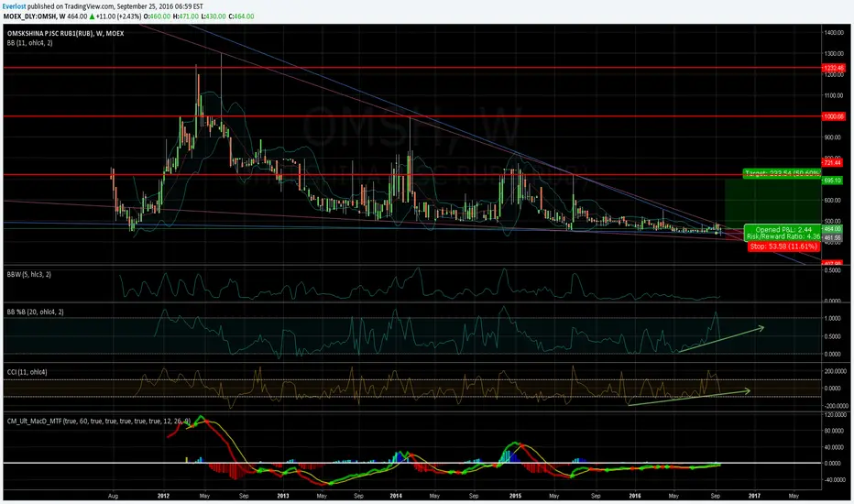Click 2014 on the time axis
This screenshot has height=504, width=854.
tap(396, 496)
